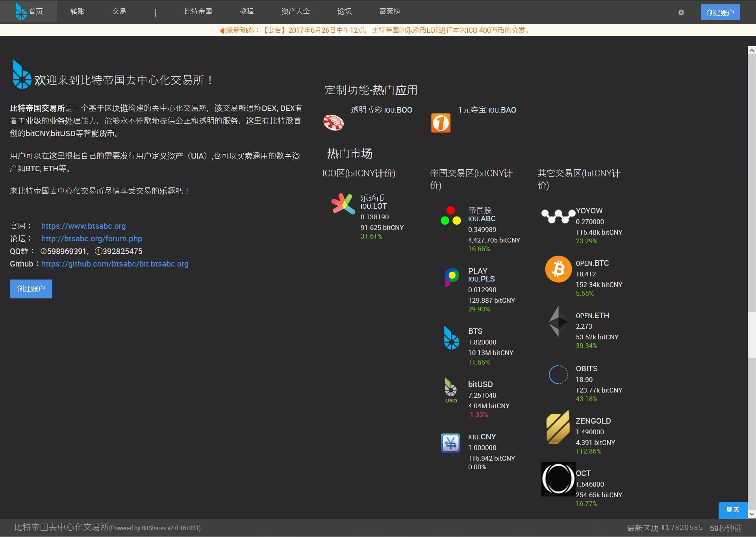756x537 pixels.
Task: Select the OPEN.BTC bitcoin icon
Action: click(x=558, y=269)
